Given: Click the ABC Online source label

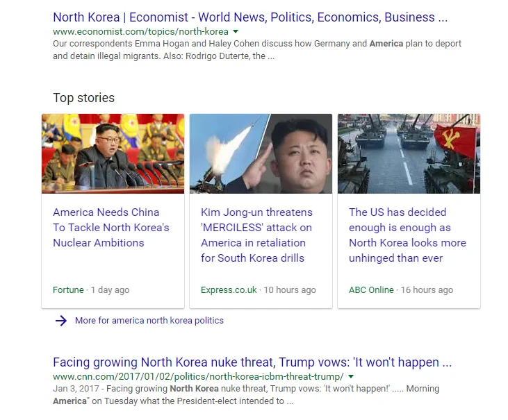Looking at the screenshot, I should point(371,290).
